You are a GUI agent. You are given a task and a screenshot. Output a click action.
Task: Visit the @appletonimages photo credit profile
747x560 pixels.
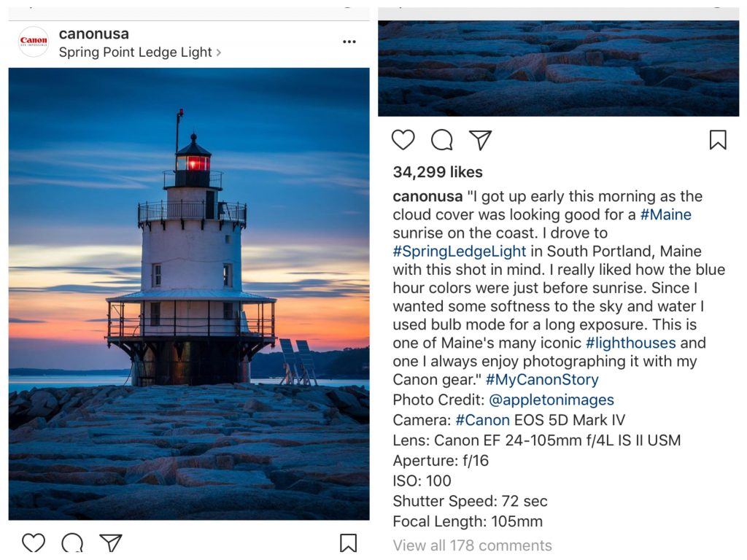[x=551, y=400]
